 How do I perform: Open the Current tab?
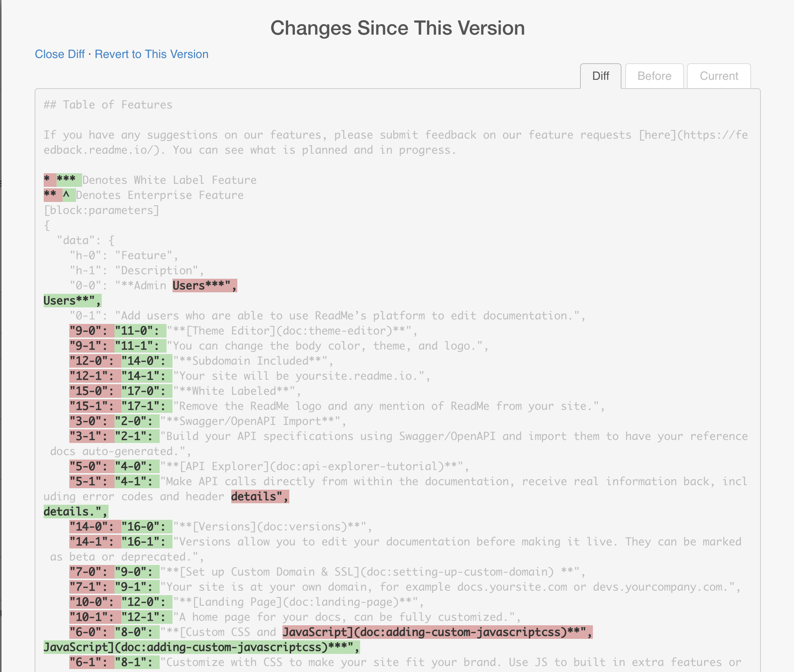pos(719,76)
